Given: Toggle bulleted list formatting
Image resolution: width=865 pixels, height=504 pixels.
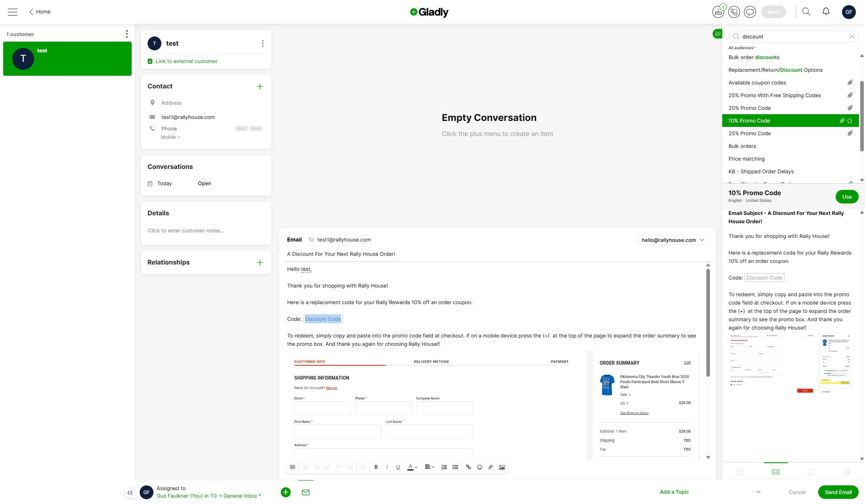Looking at the screenshot, I should (x=455, y=467).
